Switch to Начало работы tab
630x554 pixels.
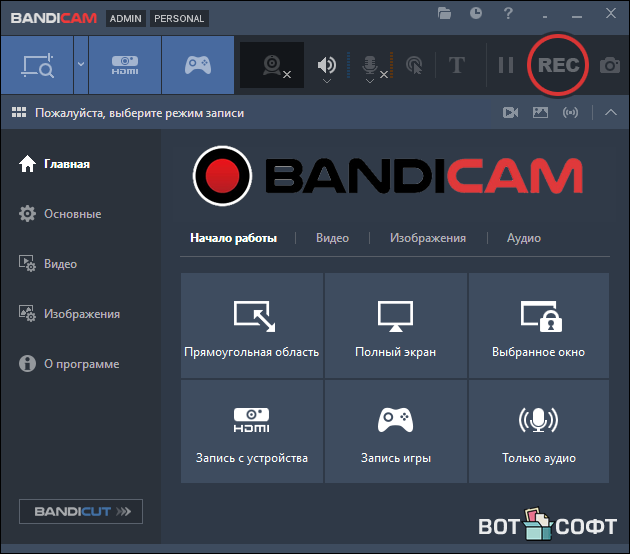point(233,238)
